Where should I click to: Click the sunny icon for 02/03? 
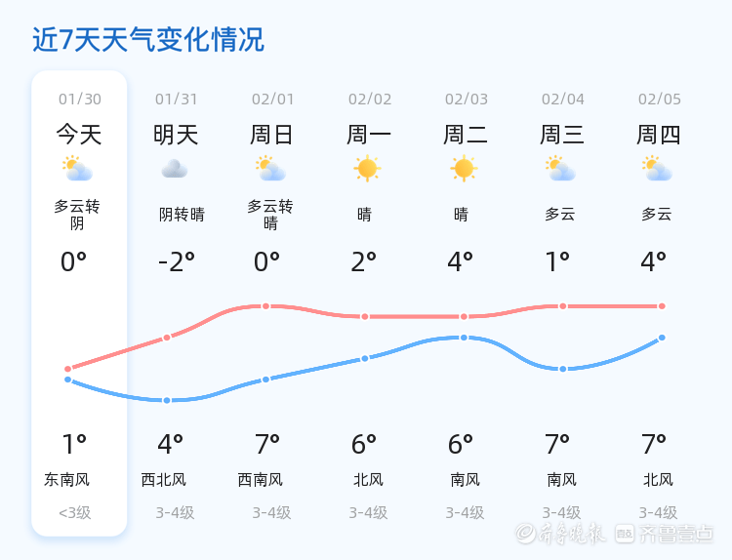coord(464,169)
